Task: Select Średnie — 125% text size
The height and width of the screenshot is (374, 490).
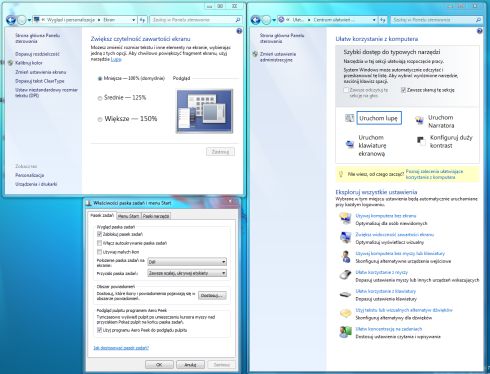Action: click(x=100, y=98)
